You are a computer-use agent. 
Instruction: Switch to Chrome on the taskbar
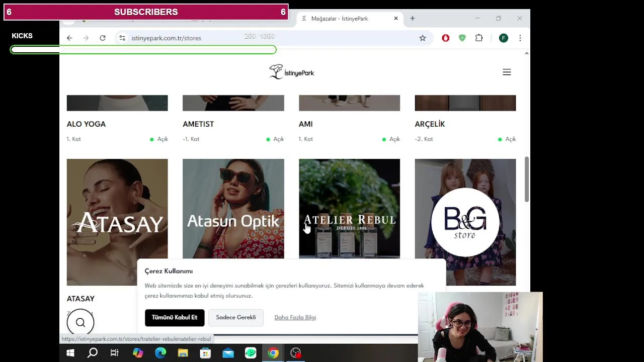pos(273,353)
